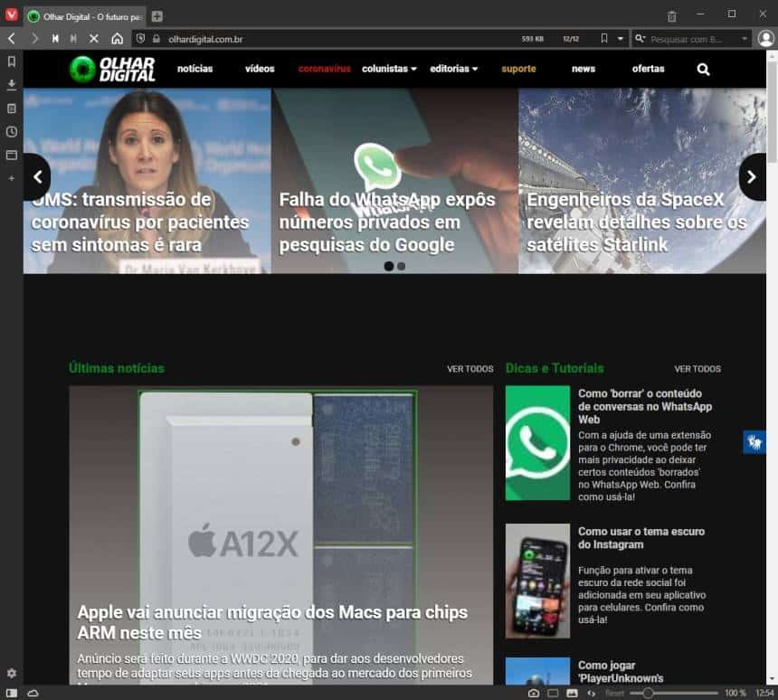This screenshot has height=700, width=778.
Task: Show the next carousel slide
Action: [752, 176]
